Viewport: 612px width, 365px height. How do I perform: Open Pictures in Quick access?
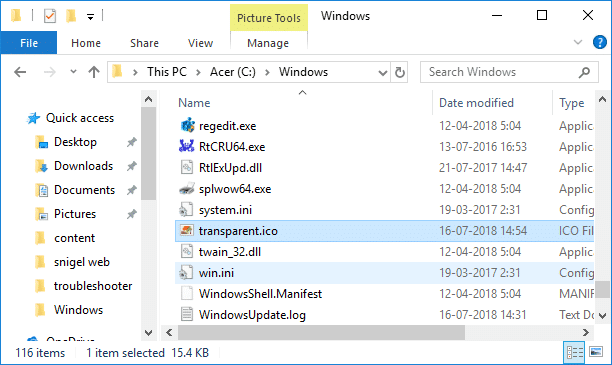coord(75,214)
